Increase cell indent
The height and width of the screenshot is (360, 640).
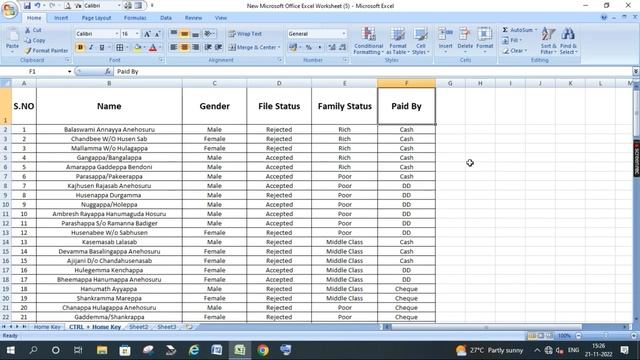(219, 48)
